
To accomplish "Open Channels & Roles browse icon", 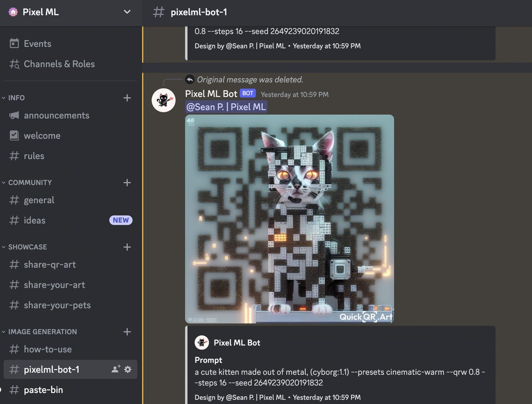I will tap(15, 64).
